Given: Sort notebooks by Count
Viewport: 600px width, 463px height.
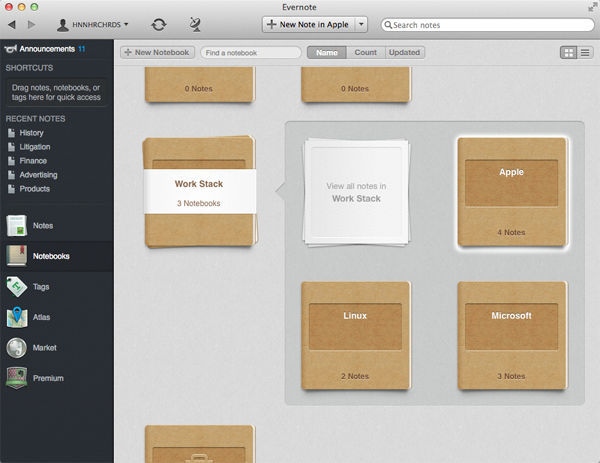Looking at the screenshot, I should coord(365,53).
